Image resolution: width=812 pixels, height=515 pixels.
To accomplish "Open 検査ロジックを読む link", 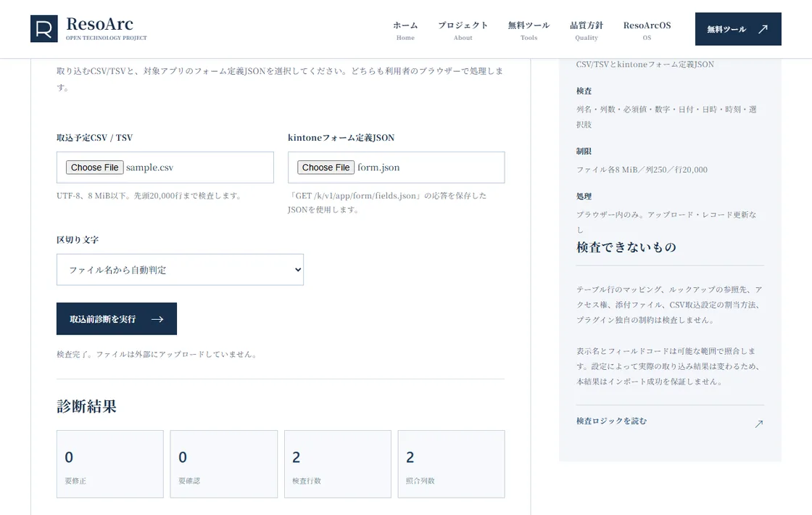I will point(611,421).
